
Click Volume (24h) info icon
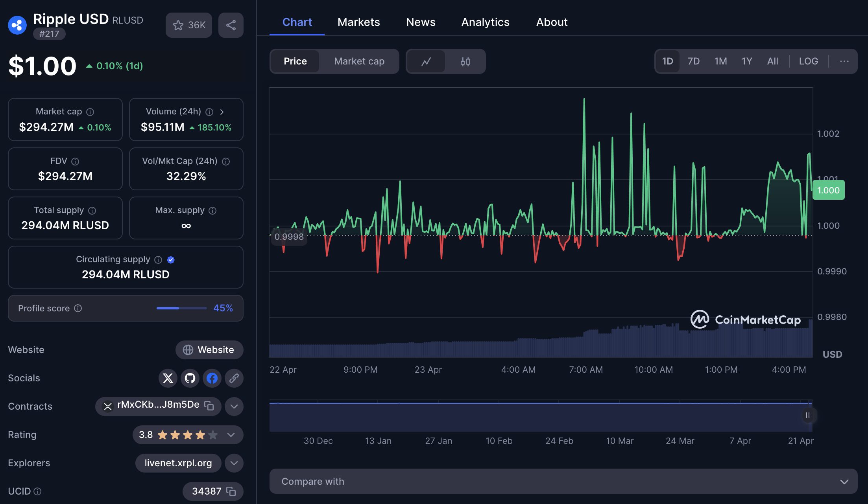click(209, 112)
